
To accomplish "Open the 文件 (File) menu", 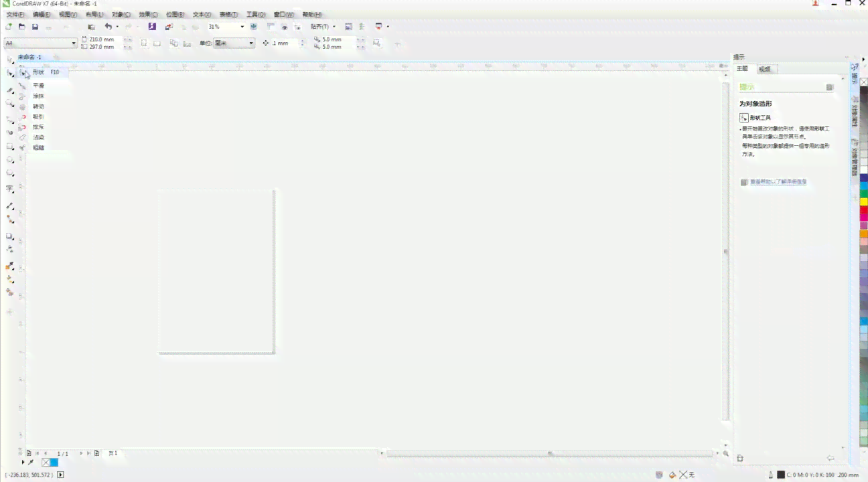I will coord(15,14).
